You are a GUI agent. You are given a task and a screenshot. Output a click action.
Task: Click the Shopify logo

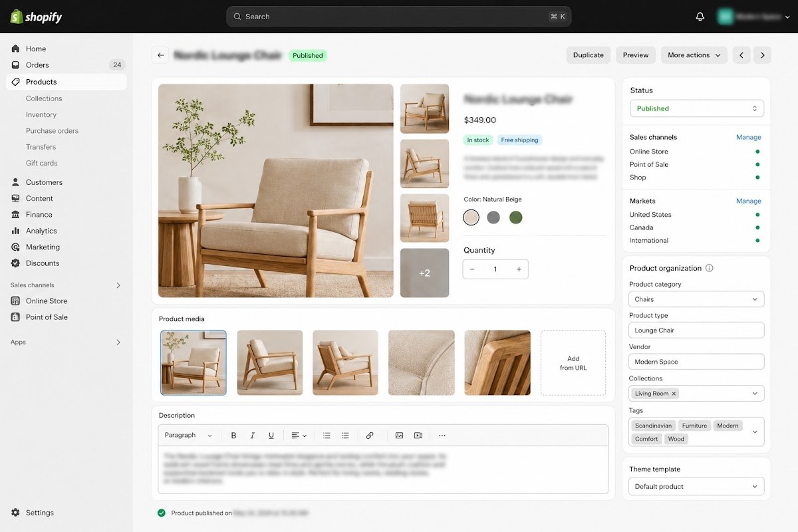click(x=36, y=17)
